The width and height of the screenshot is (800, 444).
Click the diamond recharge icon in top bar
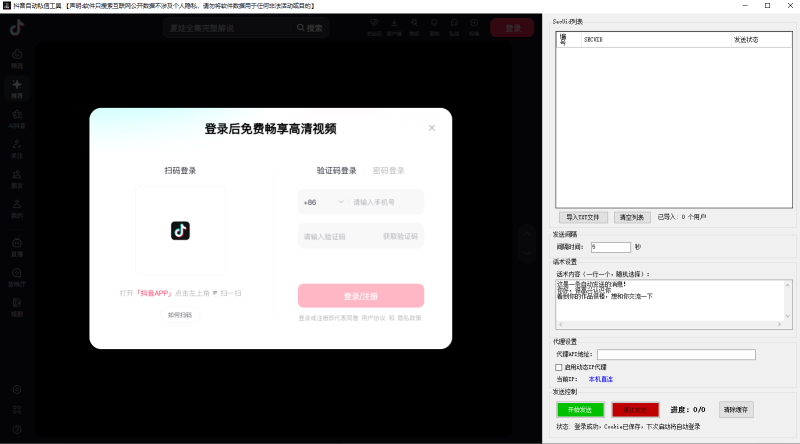pyautogui.click(x=374, y=27)
